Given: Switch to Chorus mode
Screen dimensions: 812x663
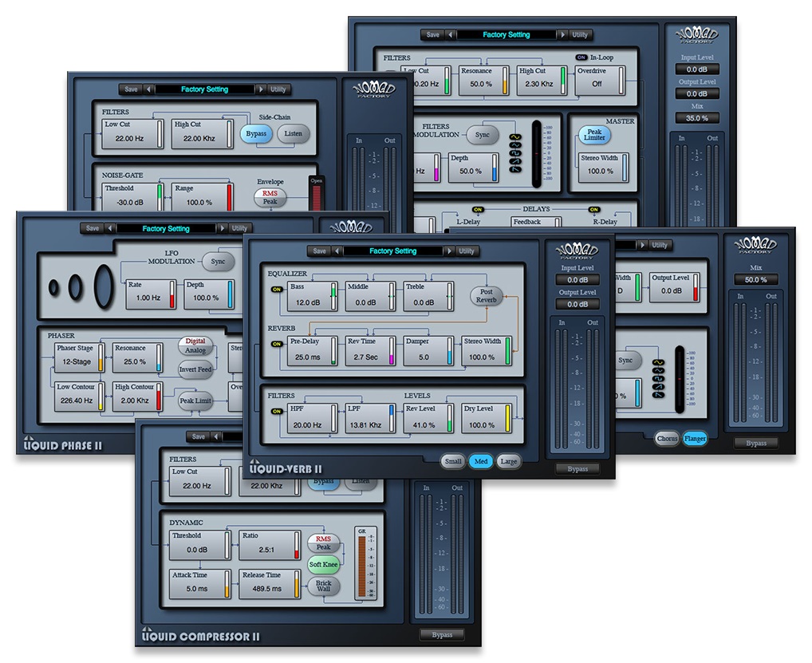Looking at the screenshot, I should tap(667, 439).
